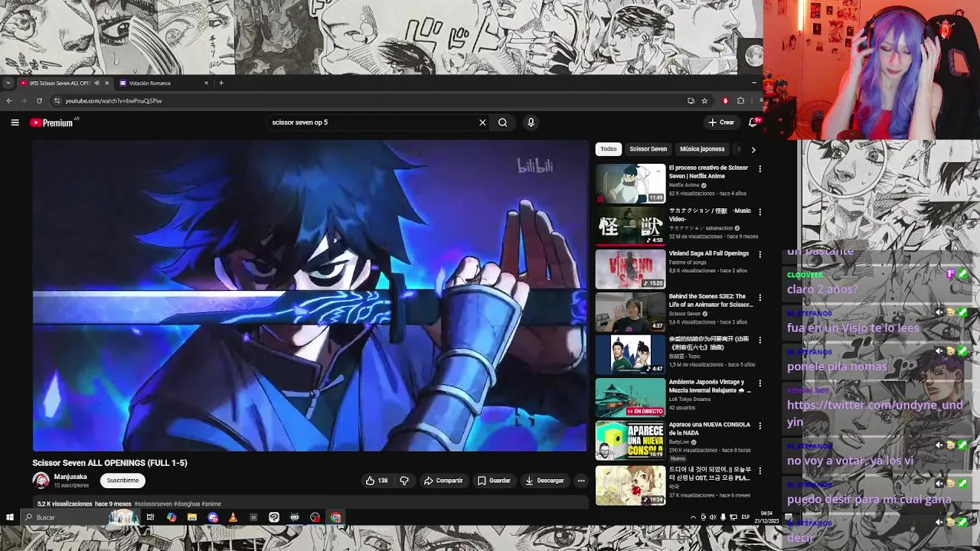This screenshot has width=980, height=551.
Task: Close the Votación Romance tab
Action: (x=206, y=83)
